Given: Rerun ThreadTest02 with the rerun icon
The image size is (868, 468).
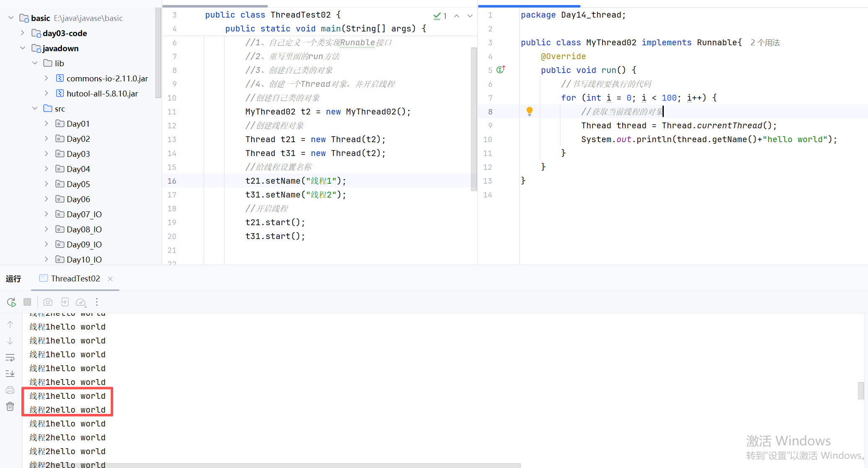Looking at the screenshot, I should [x=11, y=302].
